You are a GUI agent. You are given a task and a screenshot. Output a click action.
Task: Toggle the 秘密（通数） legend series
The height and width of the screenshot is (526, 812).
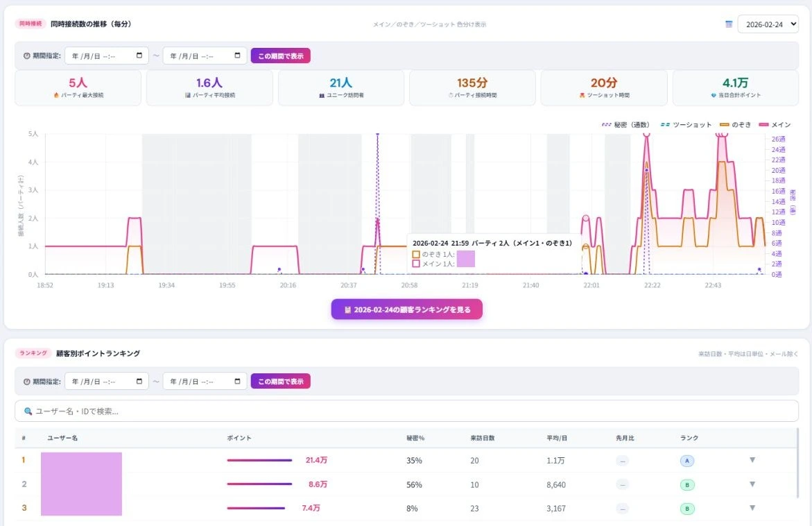[625, 124]
